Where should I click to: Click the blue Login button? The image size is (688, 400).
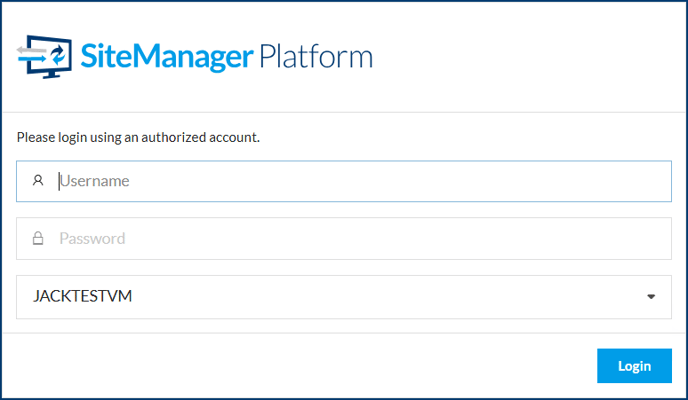click(x=634, y=366)
